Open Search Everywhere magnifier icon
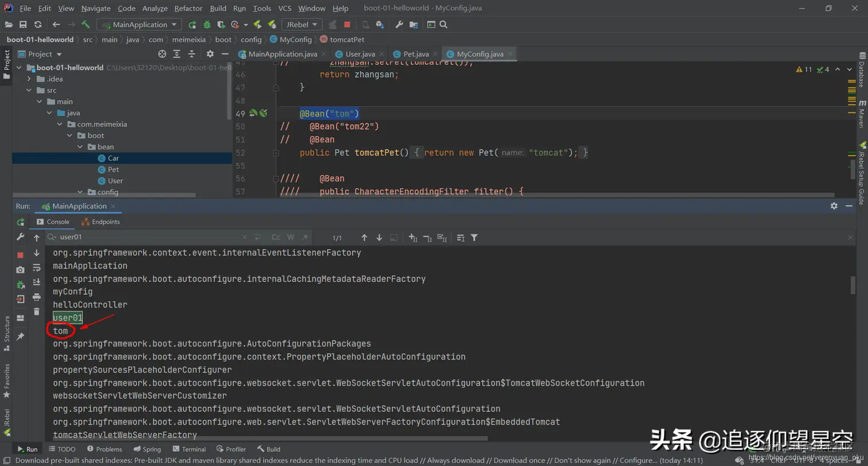Viewport: 868px width, 466px height. 443,25
